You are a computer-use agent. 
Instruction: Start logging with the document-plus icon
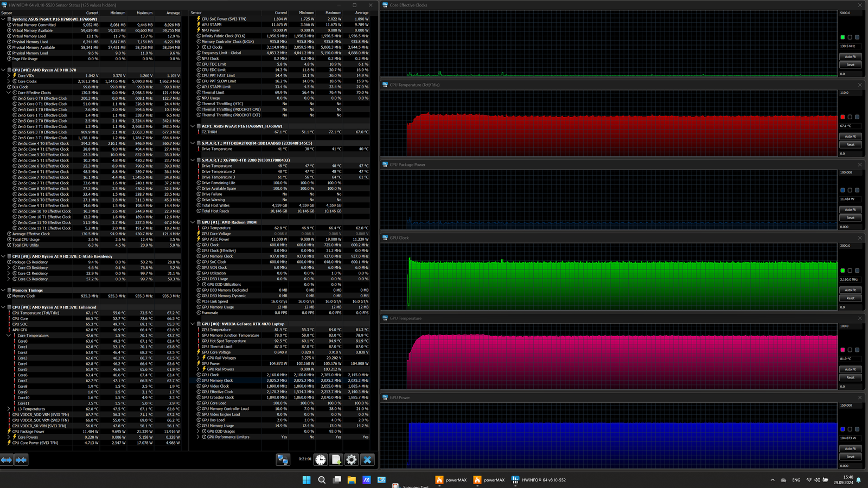pos(336,460)
